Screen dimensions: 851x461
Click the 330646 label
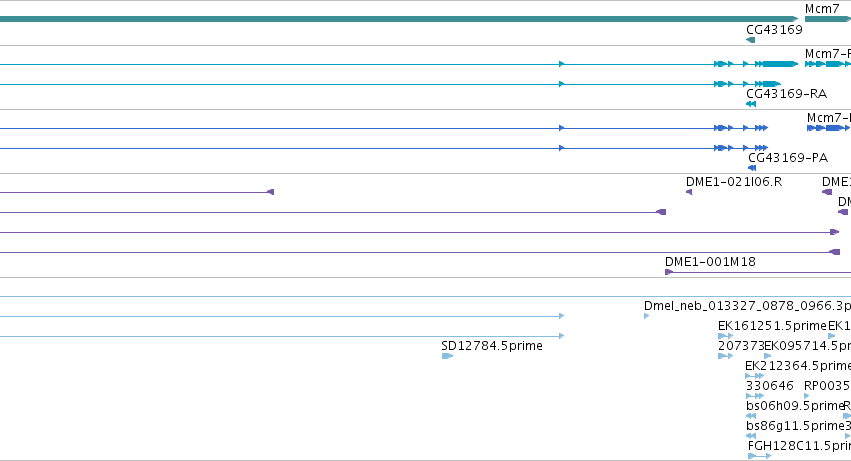coord(770,386)
